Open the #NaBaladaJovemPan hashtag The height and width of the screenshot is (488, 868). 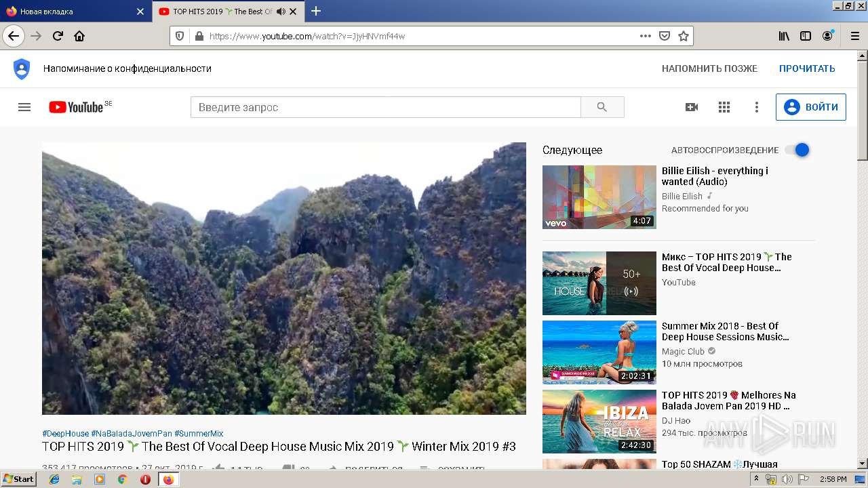pyautogui.click(x=132, y=433)
